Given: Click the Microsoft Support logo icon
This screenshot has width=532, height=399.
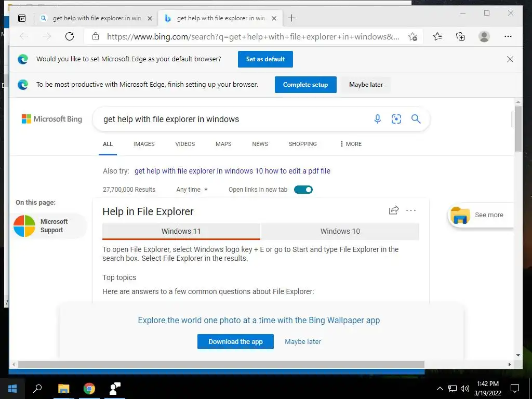Looking at the screenshot, I should click(24, 225).
